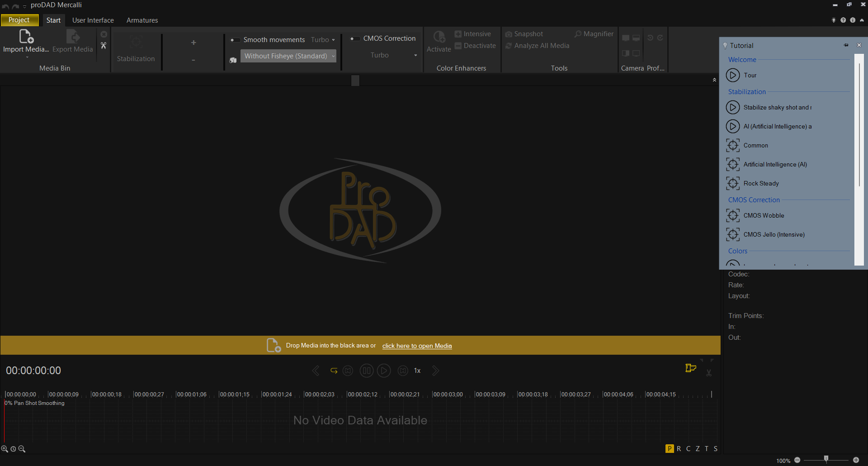Select the Artificial Intelligence (AI) preset
The height and width of the screenshot is (466, 868).
[766, 164]
